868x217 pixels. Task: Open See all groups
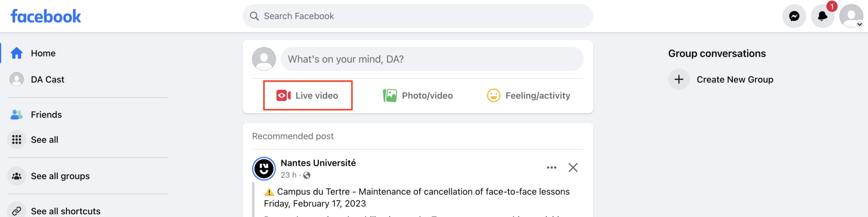pos(60,176)
